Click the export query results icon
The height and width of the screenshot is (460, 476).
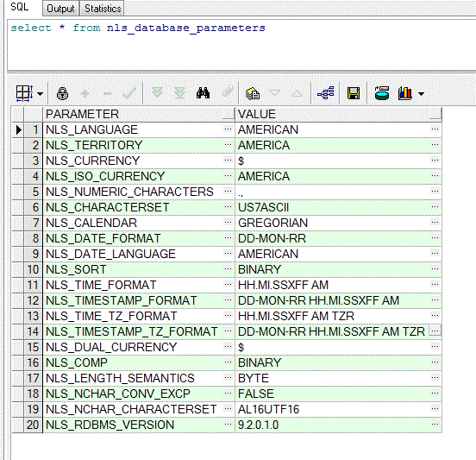[x=253, y=93]
